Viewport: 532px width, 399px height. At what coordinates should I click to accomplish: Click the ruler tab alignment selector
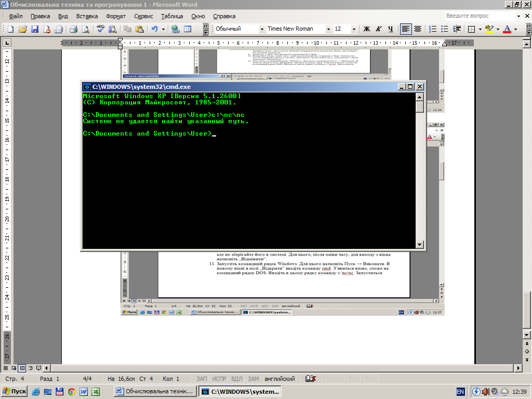coord(7,43)
